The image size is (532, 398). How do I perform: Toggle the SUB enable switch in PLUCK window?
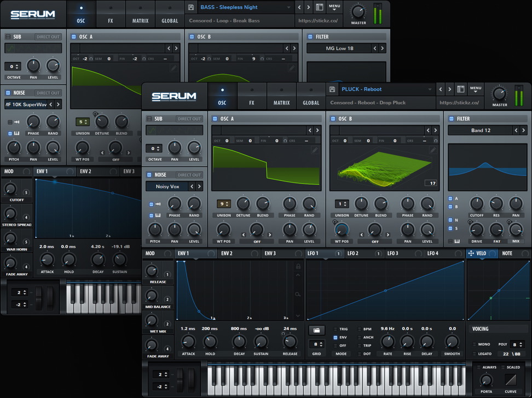pyautogui.click(x=149, y=119)
